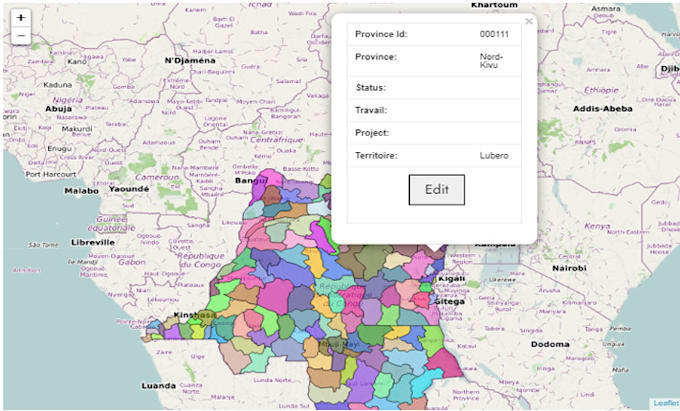
Task: Close the province info popup
Action: click(528, 21)
